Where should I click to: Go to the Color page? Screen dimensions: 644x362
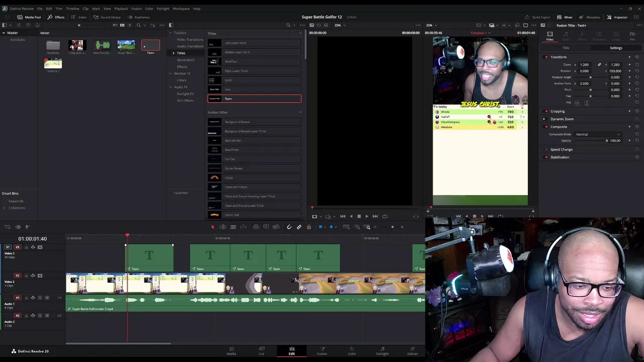(x=352, y=351)
